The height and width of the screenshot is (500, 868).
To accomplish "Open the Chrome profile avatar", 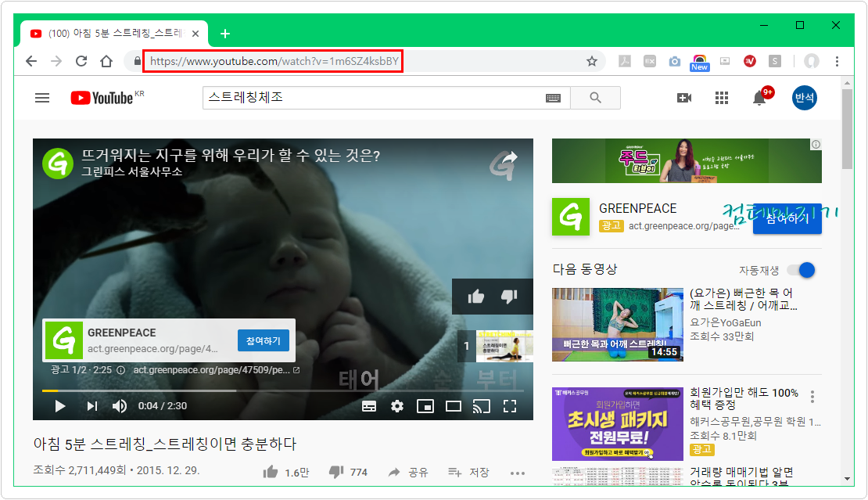I will [x=812, y=61].
